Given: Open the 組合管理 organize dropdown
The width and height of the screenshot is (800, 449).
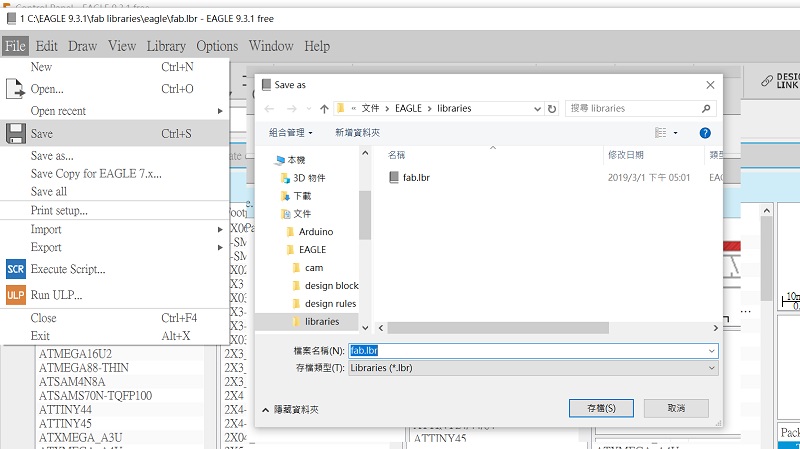Looking at the screenshot, I should [x=291, y=133].
